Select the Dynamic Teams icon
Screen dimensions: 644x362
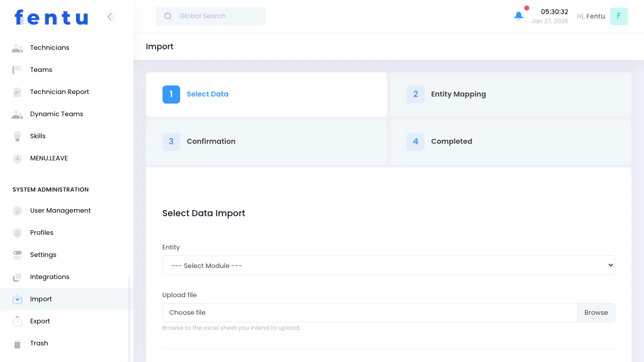pos(17,114)
